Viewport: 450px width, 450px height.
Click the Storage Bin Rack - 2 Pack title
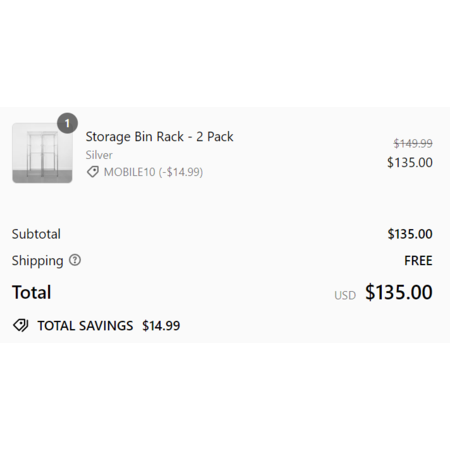(x=159, y=137)
